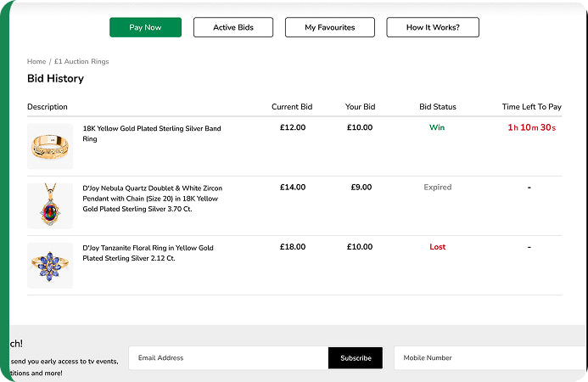588x382 pixels.
Task: Open £1 Auction Rings breadcrumb
Action: coord(81,61)
